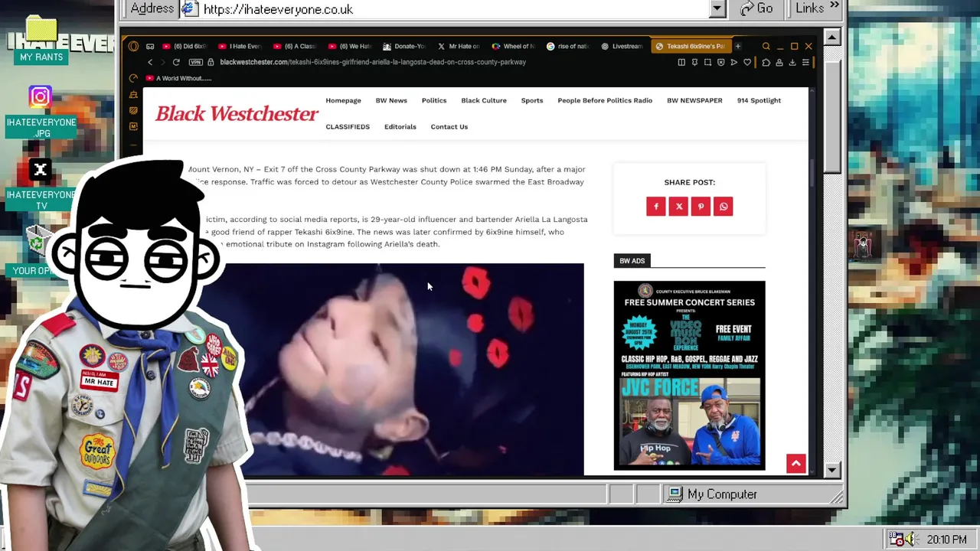The height and width of the screenshot is (551, 980).
Task: Open the CLASSIFIEDS nav item
Action: pos(348,127)
